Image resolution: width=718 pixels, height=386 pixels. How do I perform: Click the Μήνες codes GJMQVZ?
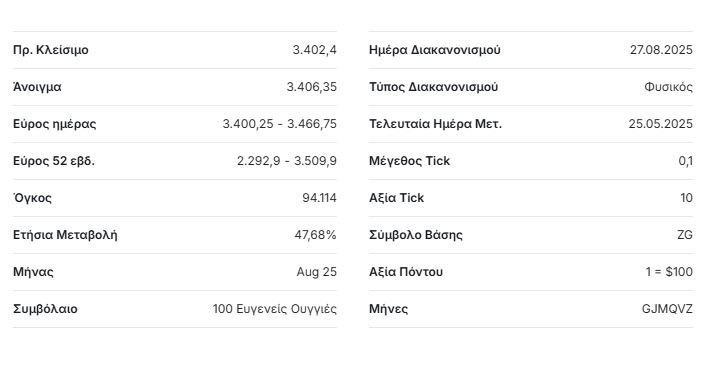click(x=667, y=309)
